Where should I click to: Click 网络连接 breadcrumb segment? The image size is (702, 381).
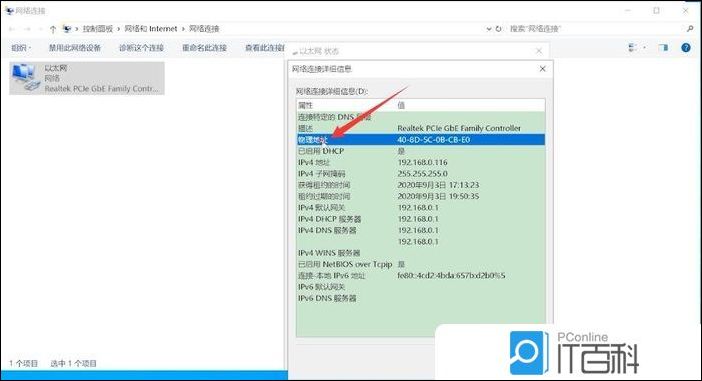(x=204, y=29)
